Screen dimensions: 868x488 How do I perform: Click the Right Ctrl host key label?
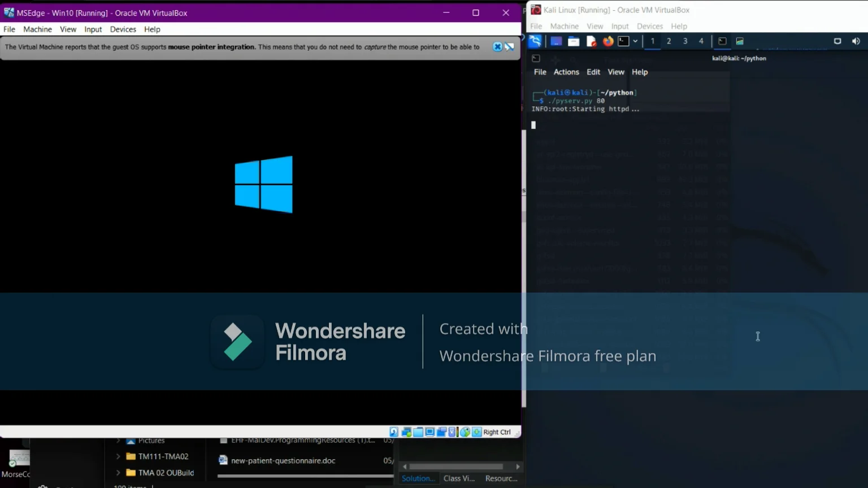point(497,432)
